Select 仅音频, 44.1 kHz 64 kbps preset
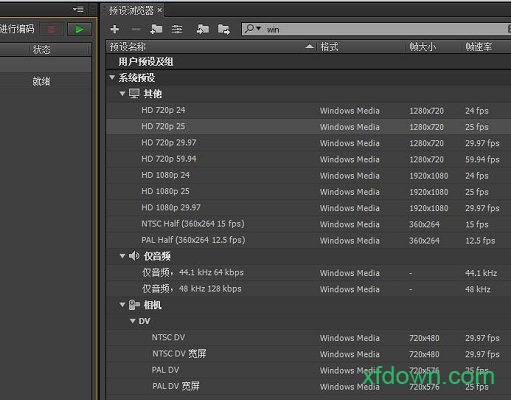This screenshot has width=511, height=400. click(308, 273)
